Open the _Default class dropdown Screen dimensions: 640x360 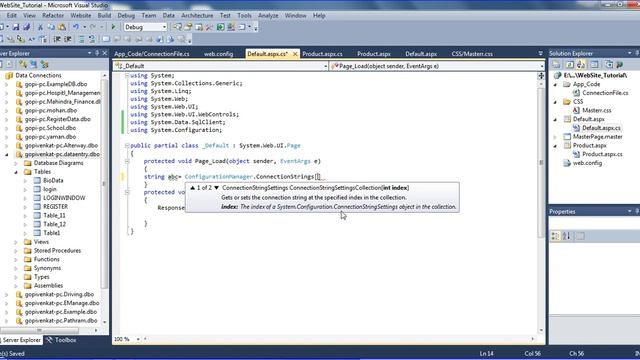tap(326, 66)
